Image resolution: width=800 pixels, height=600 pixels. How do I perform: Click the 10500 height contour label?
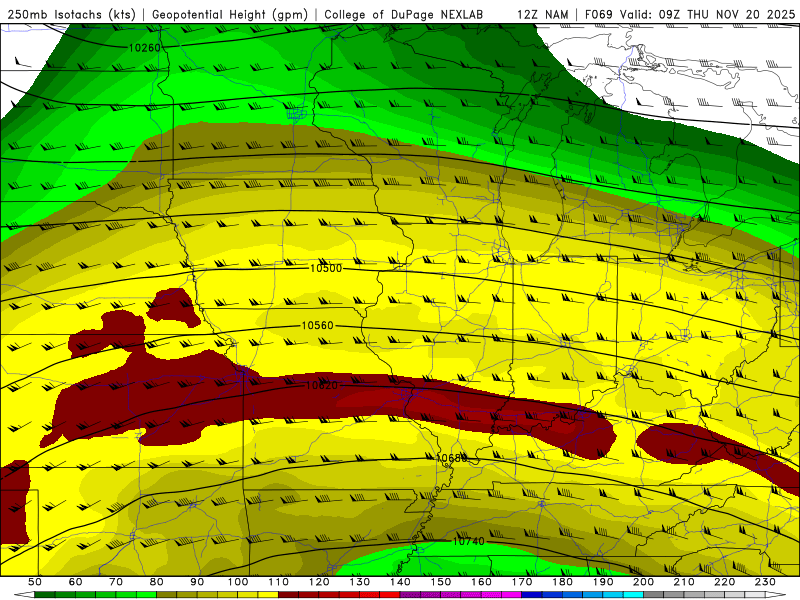326,268
